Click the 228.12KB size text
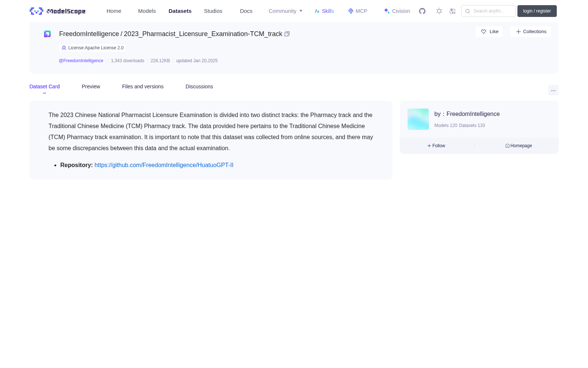The height and width of the screenshot is (368, 588). [x=160, y=61]
